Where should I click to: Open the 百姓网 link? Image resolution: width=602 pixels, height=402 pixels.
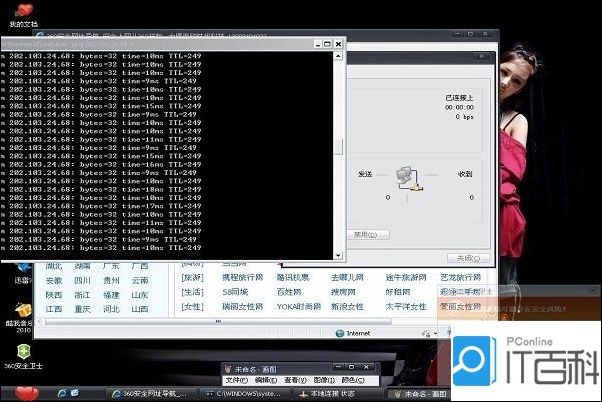coord(289,292)
